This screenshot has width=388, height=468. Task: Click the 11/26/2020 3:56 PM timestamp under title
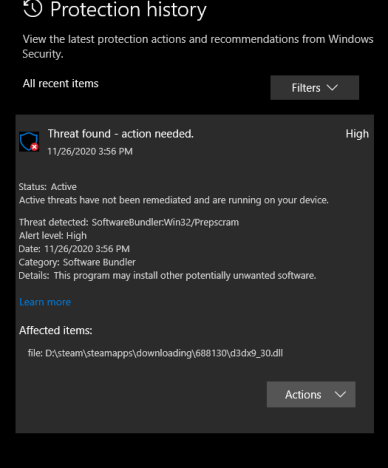(x=90, y=151)
